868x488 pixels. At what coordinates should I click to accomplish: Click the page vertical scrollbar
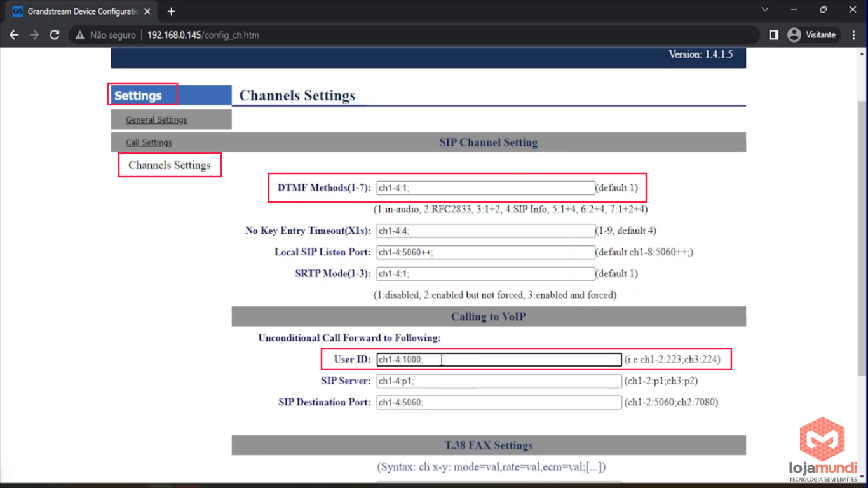tap(862, 254)
